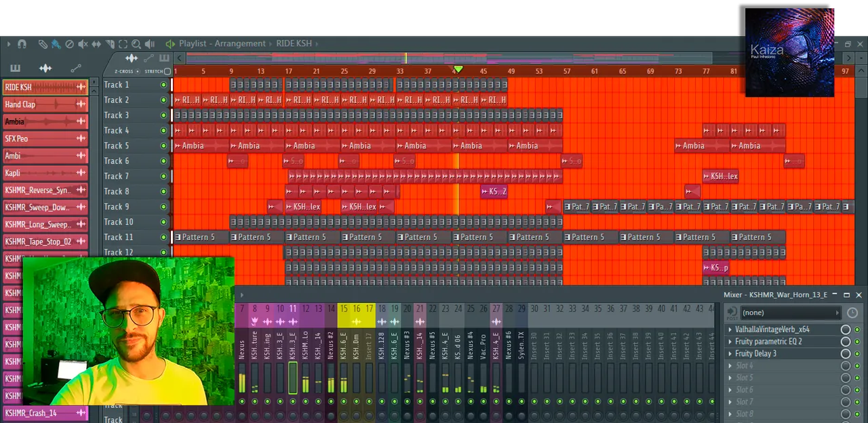Click the timeline scroll left arrow
This screenshot has width=868, height=423.
[178, 60]
